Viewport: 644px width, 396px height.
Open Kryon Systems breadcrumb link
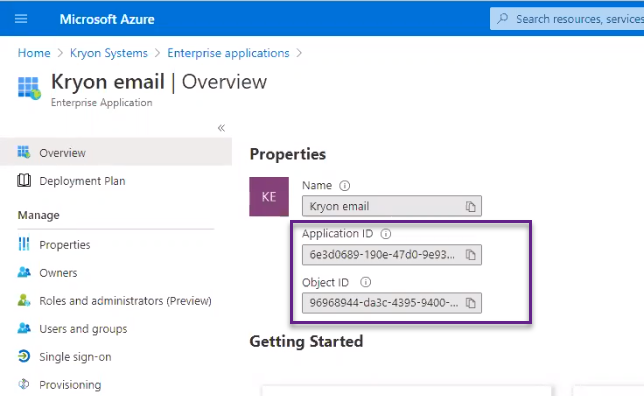108,53
